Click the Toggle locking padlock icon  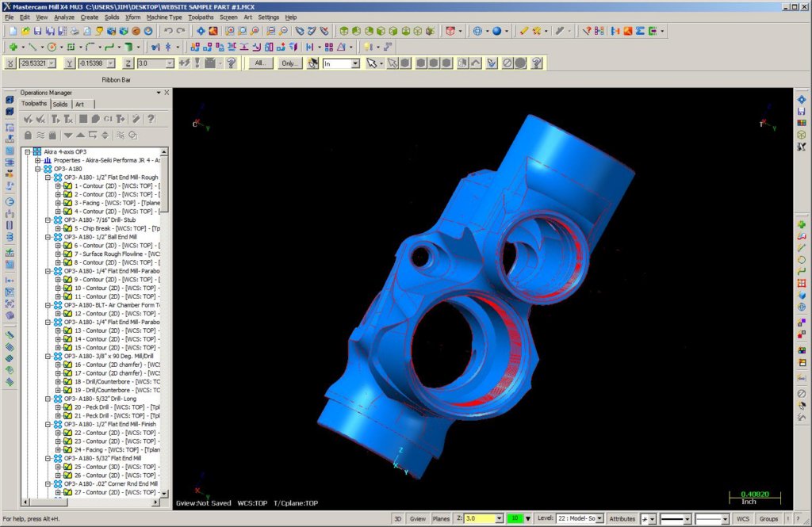(x=28, y=135)
